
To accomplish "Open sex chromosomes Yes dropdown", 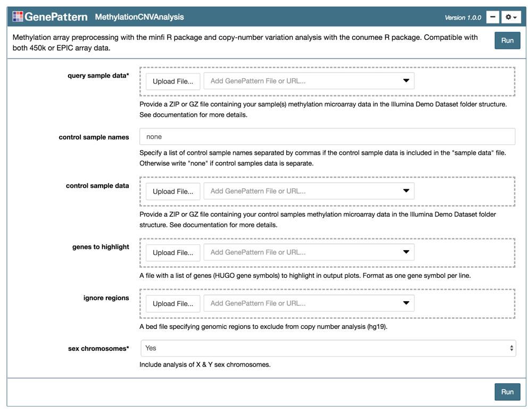I will click(x=328, y=348).
